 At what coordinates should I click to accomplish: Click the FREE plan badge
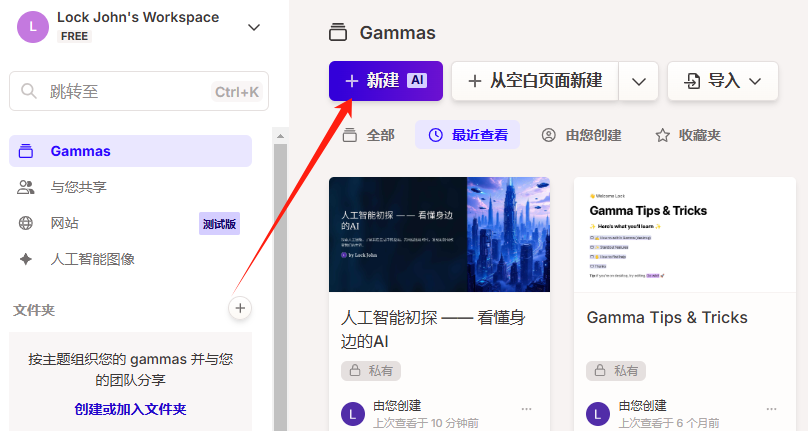pyautogui.click(x=74, y=36)
